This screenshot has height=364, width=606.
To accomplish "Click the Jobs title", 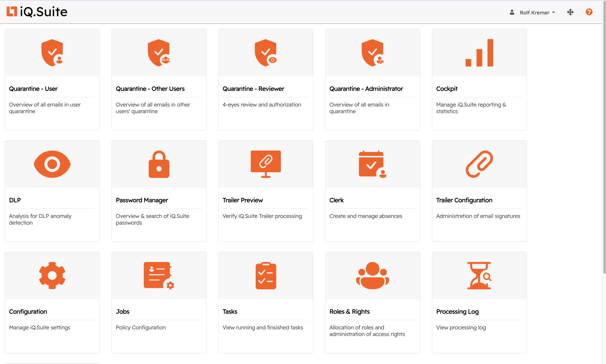I will (x=122, y=311).
